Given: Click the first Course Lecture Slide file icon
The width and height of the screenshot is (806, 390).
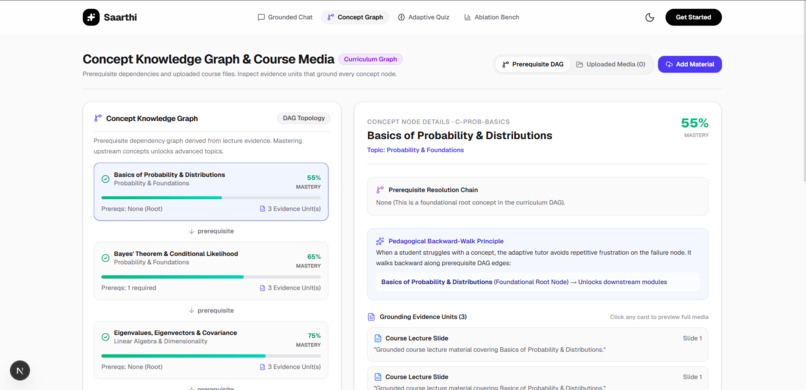Looking at the screenshot, I should click(x=378, y=338).
